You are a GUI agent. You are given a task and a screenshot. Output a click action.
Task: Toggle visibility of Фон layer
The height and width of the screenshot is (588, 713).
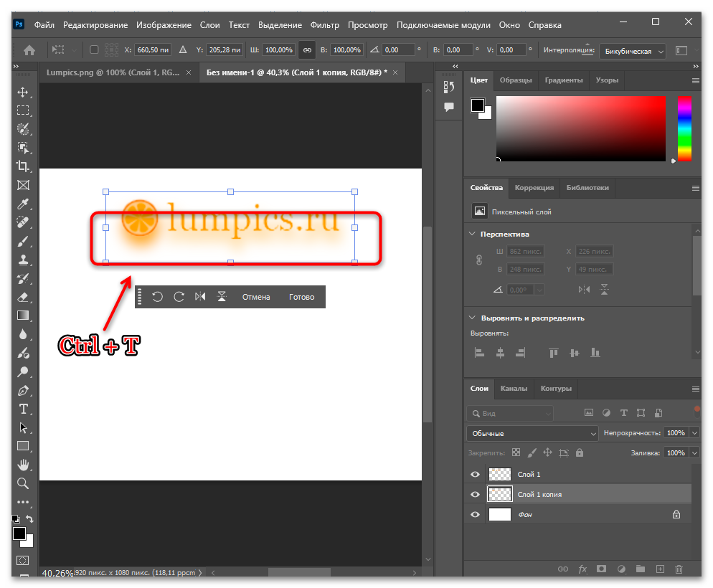[475, 514]
